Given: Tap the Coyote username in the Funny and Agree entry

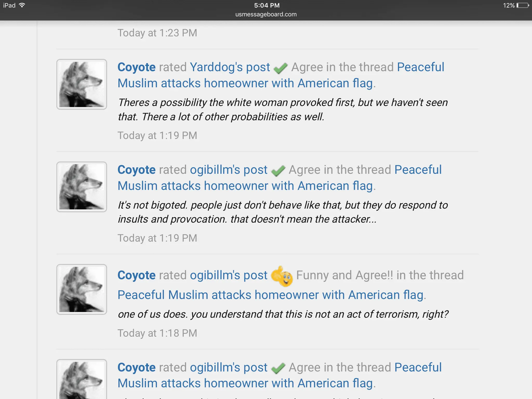Looking at the screenshot, I should [x=136, y=275].
